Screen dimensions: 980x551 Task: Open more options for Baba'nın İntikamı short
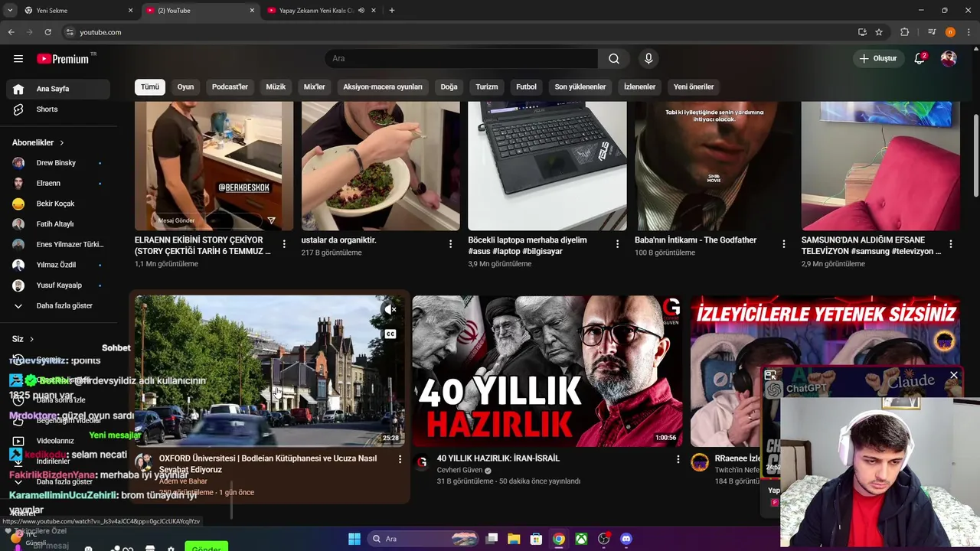tap(784, 244)
